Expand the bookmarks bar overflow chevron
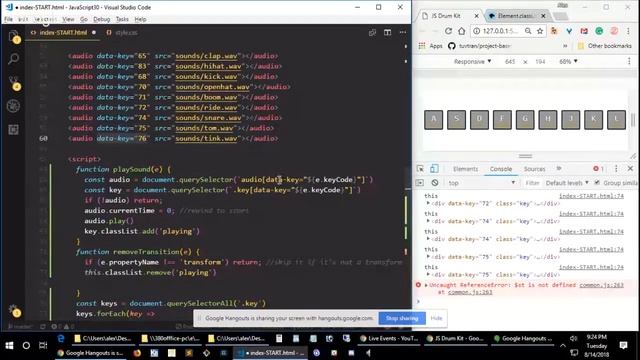The width and height of the screenshot is (640, 360). (x=565, y=46)
